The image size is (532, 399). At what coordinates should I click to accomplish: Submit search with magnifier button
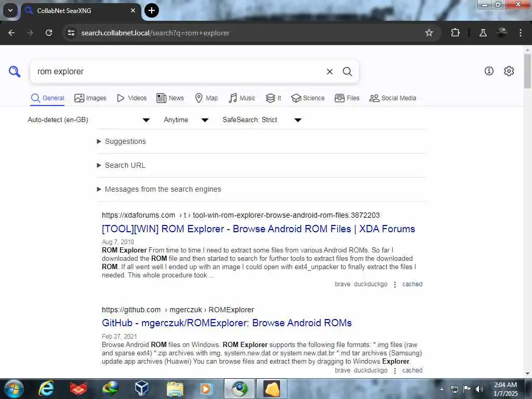click(x=347, y=72)
